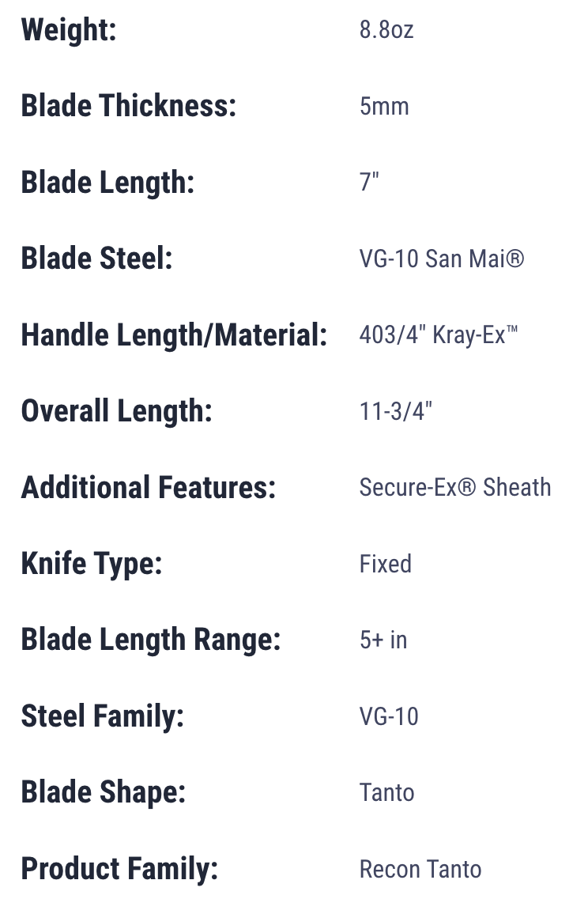Select the 8.8oz weight value
588x914 pixels.
click(x=386, y=30)
